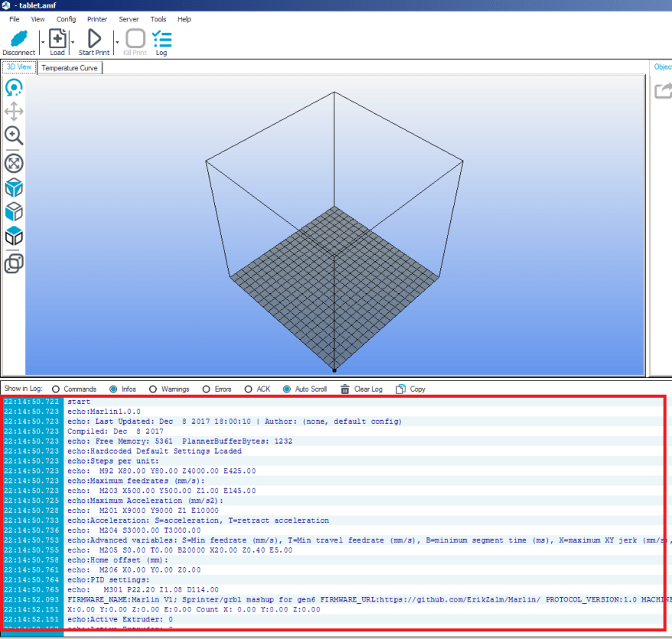Toggle the parallel projection icon

pyautogui.click(x=14, y=264)
